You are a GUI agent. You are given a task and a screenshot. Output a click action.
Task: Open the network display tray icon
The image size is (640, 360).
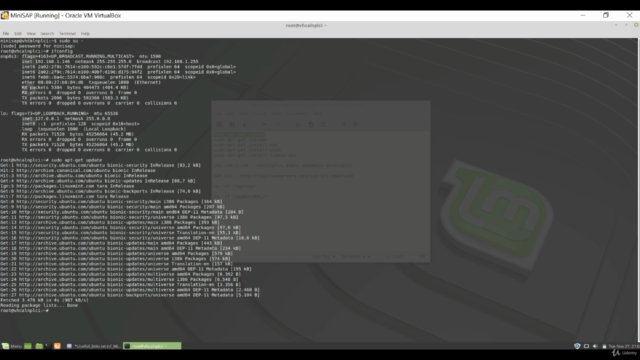[x=586, y=346]
